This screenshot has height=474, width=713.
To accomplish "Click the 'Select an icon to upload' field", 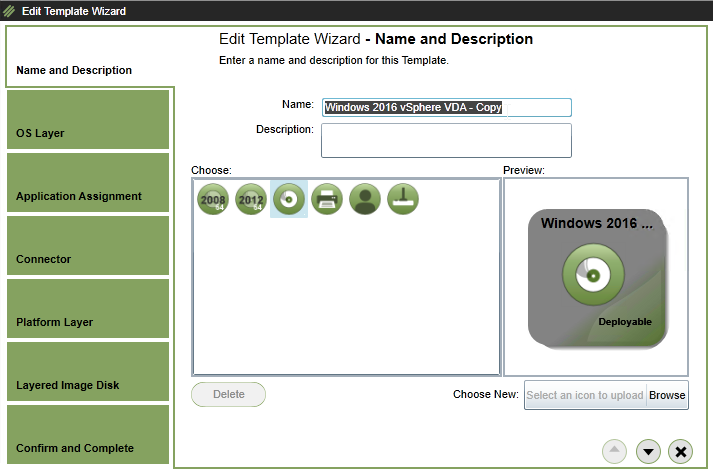I will click(x=585, y=395).
